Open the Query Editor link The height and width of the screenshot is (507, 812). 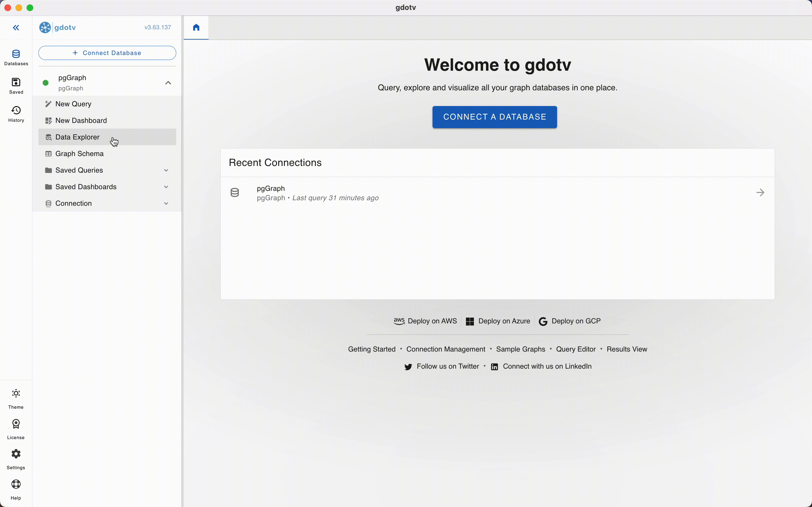click(576, 349)
